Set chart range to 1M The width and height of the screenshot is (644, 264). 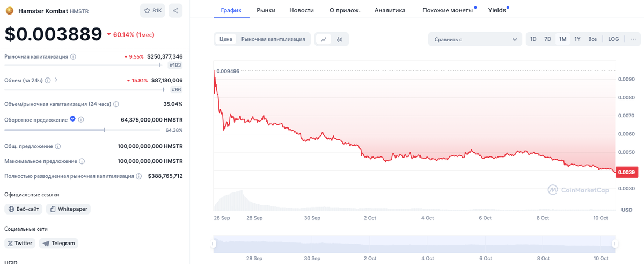(562, 39)
